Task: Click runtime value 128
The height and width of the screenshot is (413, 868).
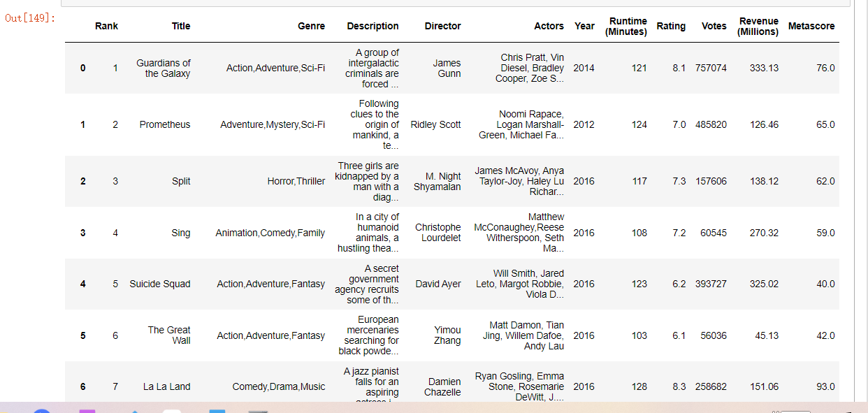Action: [639, 386]
